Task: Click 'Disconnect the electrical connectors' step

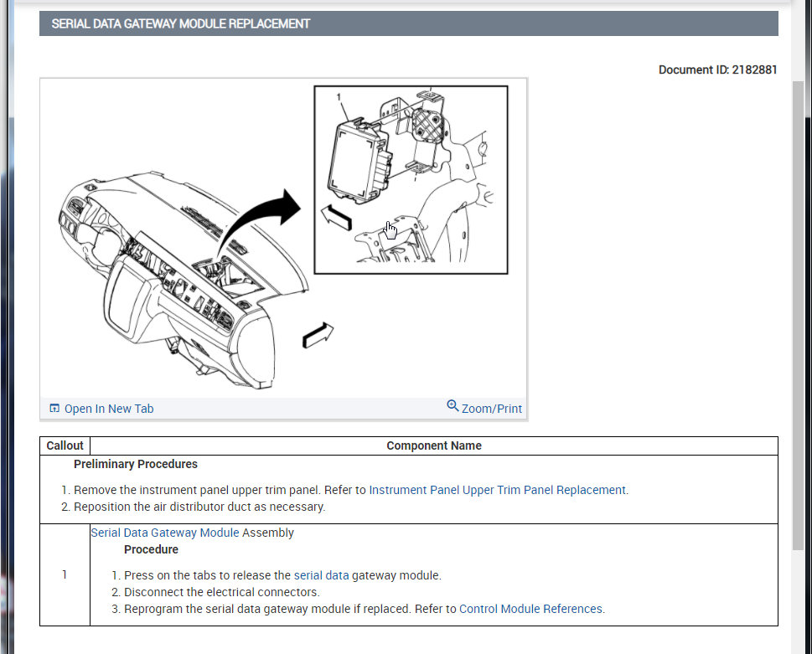Action: point(222,592)
